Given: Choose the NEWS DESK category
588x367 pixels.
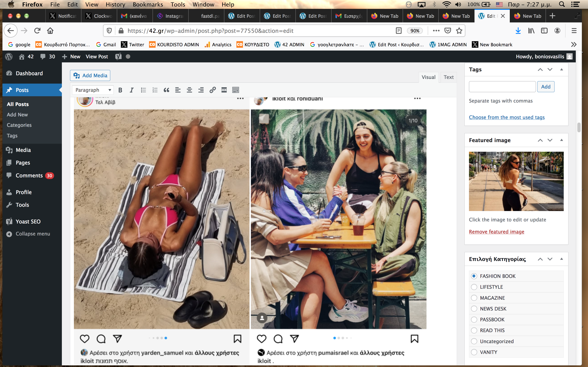Looking at the screenshot, I should point(474,309).
